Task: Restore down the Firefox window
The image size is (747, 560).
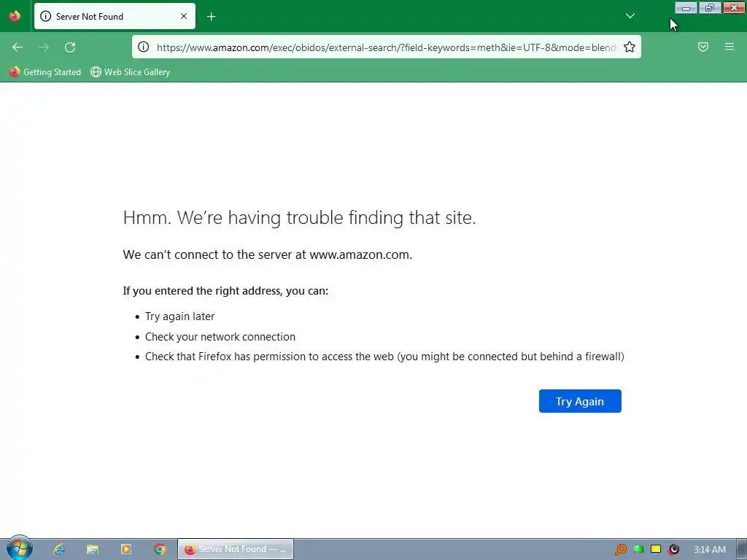Action: [710, 7]
